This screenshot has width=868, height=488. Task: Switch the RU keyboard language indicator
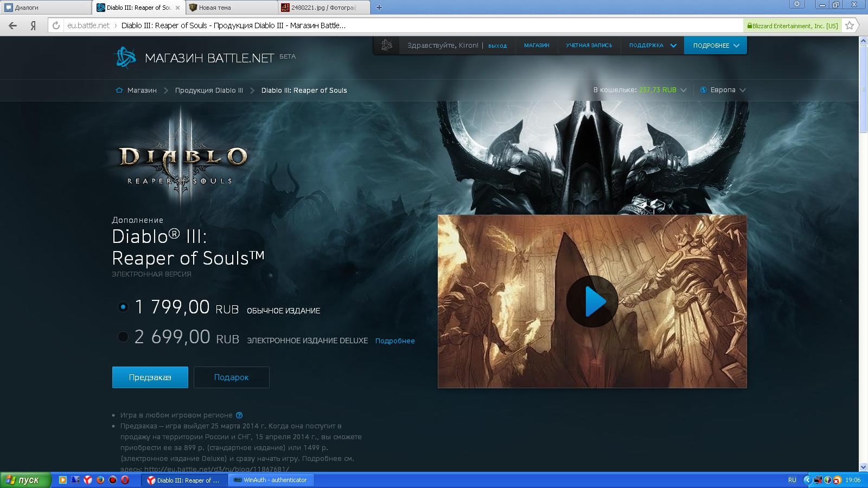click(792, 480)
